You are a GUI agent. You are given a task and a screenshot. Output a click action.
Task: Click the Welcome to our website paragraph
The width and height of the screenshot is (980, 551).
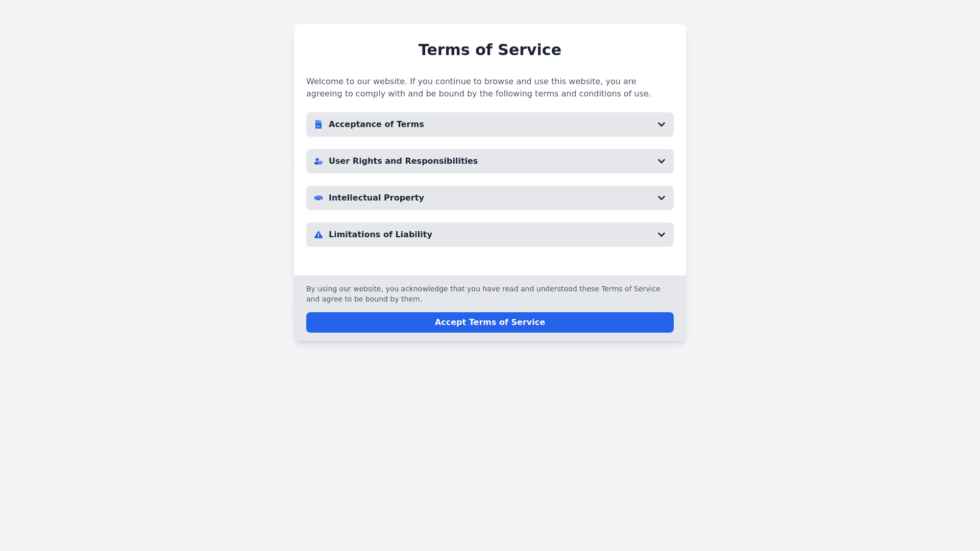478,88
